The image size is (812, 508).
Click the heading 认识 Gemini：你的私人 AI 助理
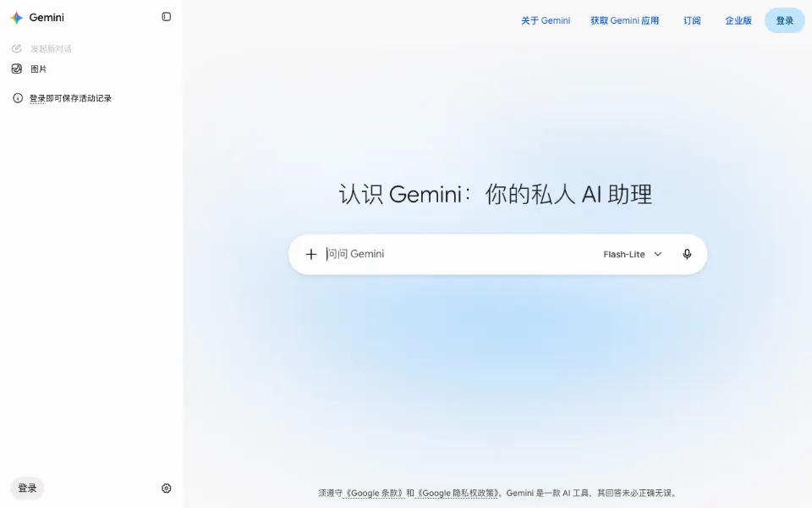[496, 195]
